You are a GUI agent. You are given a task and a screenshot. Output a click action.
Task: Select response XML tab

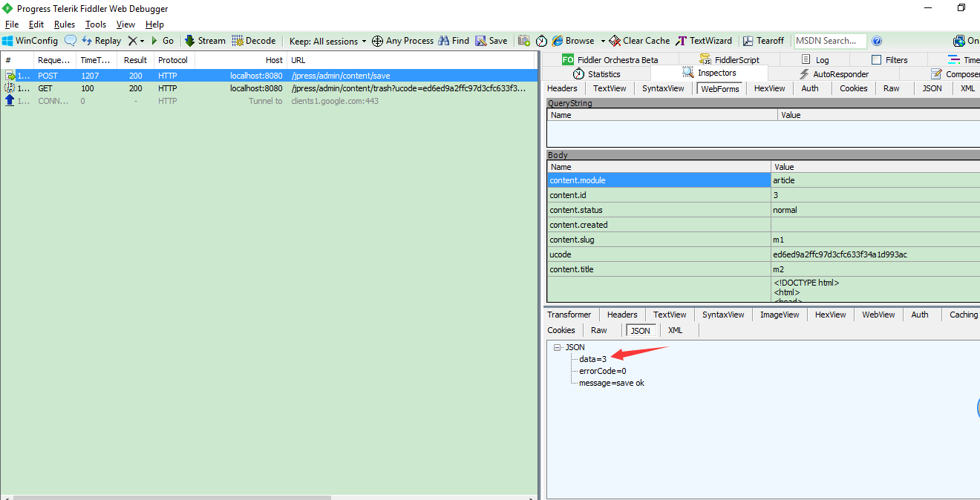675,330
